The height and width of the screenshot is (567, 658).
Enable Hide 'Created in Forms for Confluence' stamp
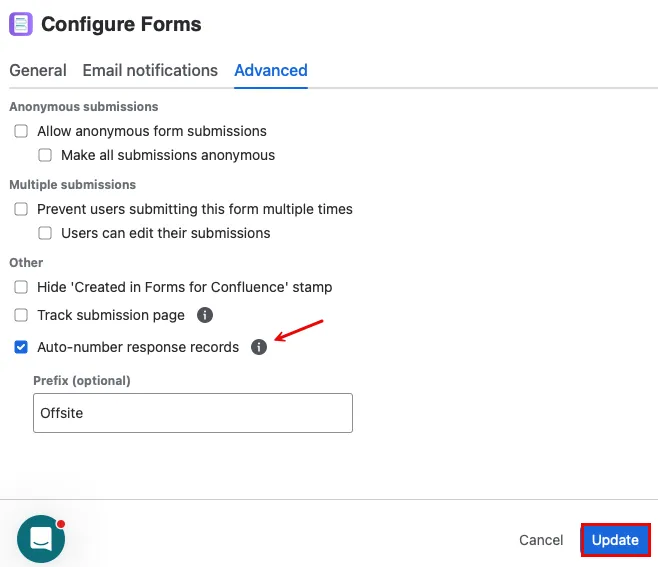click(x=21, y=287)
